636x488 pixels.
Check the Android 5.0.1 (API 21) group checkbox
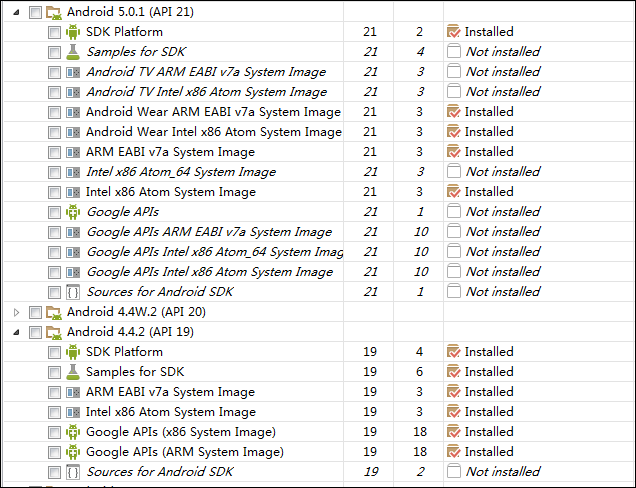[36, 12]
